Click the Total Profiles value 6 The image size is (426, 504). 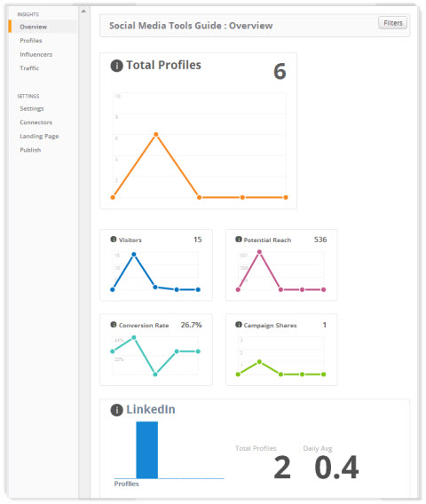pos(280,71)
